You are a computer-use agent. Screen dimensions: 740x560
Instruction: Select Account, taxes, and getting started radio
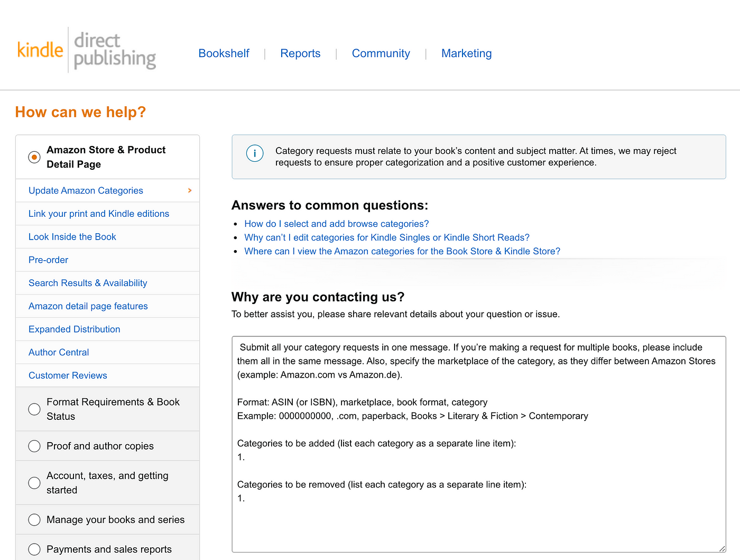coord(34,483)
